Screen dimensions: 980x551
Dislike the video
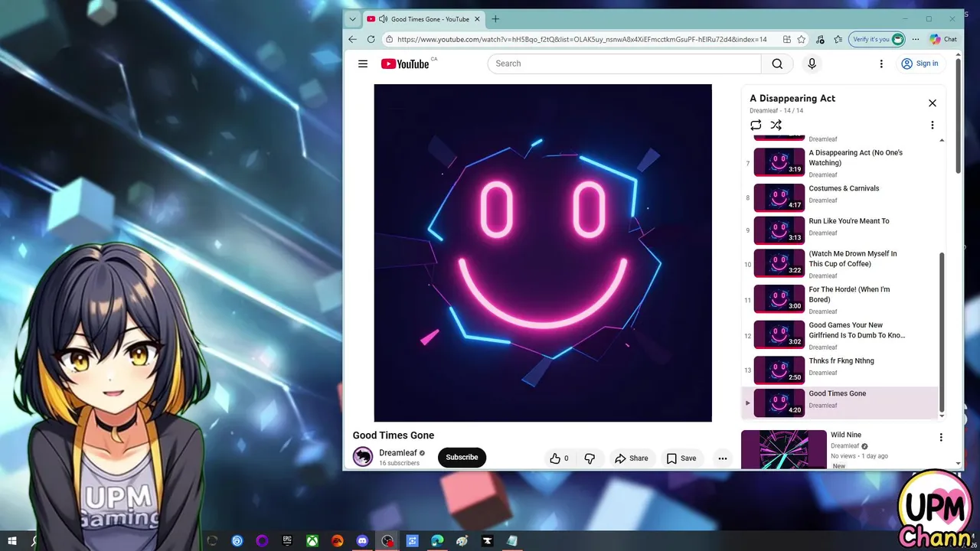tap(590, 458)
